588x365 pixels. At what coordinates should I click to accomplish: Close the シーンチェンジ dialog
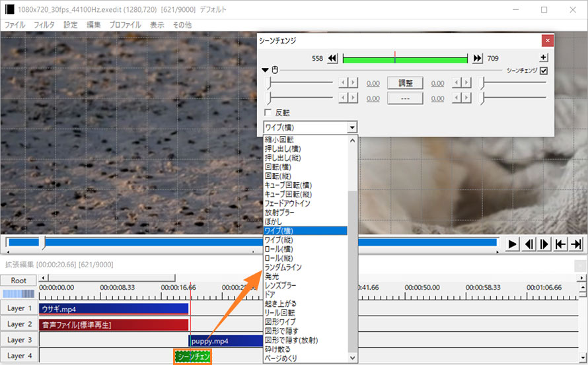click(547, 40)
